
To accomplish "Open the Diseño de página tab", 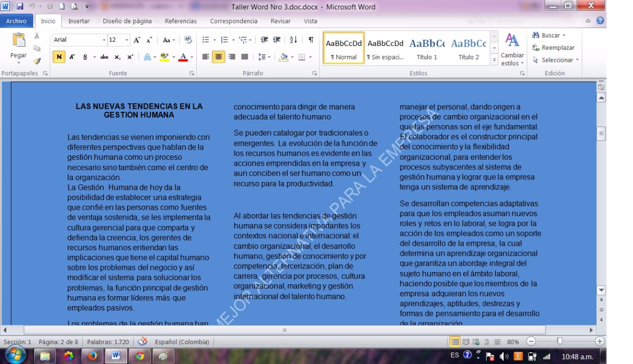I will tap(127, 21).
